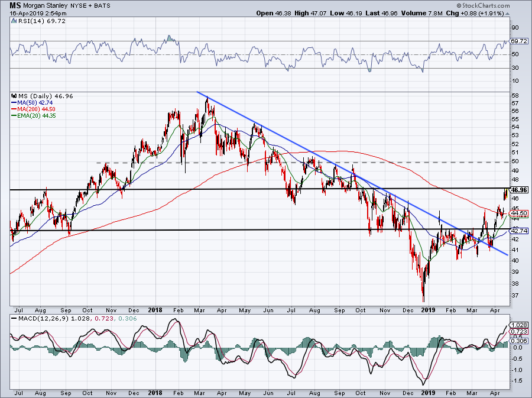Image resolution: width=532 pixels, height=398 pixels.
Task: Click the Last 46.96 value in header
Action: point(381,13)
